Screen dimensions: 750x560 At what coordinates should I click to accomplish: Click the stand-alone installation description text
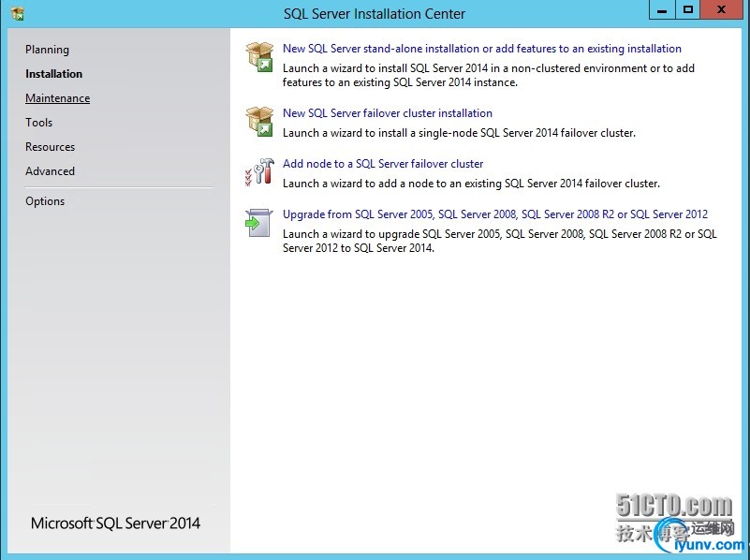pos(489,75)
